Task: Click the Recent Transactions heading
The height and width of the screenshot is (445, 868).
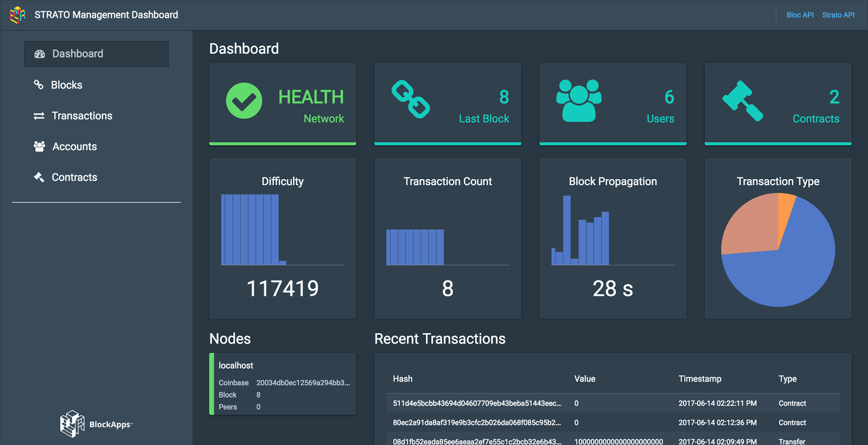Action: 440,339
